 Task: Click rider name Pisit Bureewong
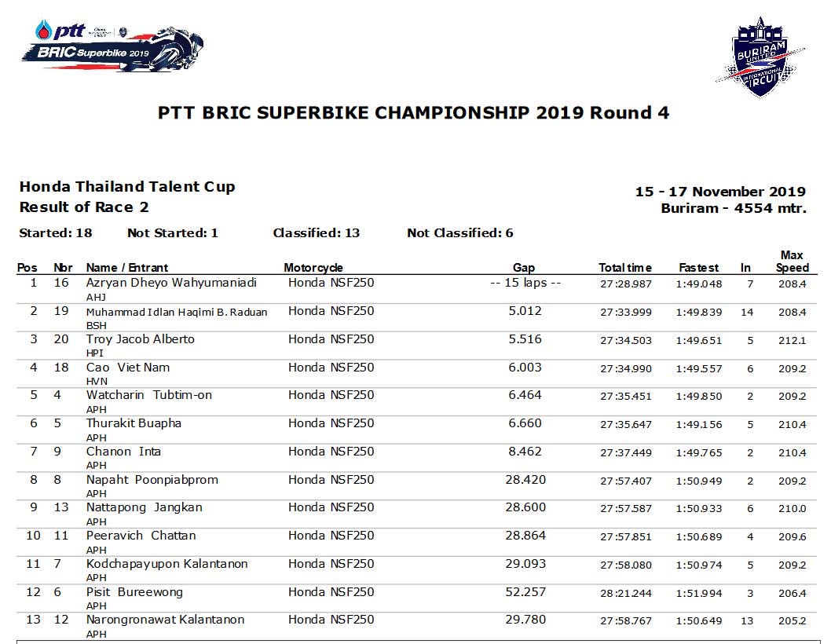[134, 592]
